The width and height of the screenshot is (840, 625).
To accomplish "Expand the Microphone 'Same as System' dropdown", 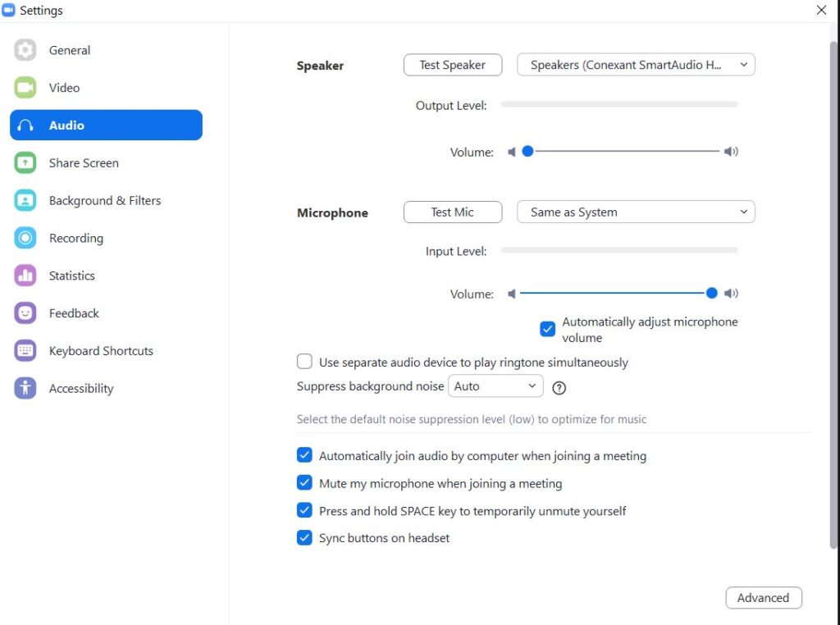I will click(x=636, y=212).
